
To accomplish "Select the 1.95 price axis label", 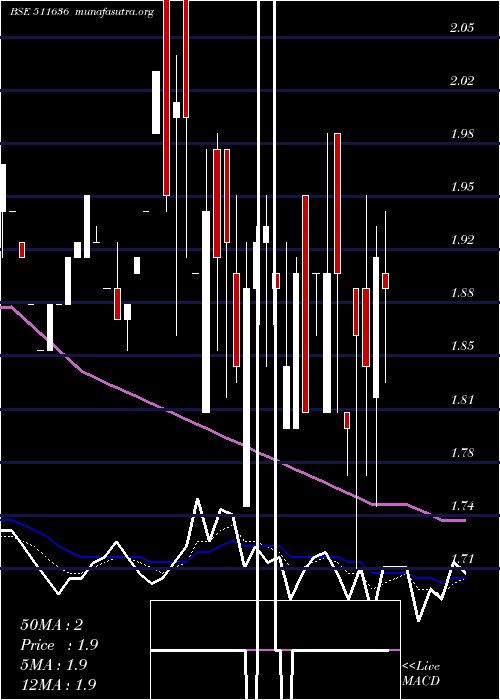I will coord(462,187).
